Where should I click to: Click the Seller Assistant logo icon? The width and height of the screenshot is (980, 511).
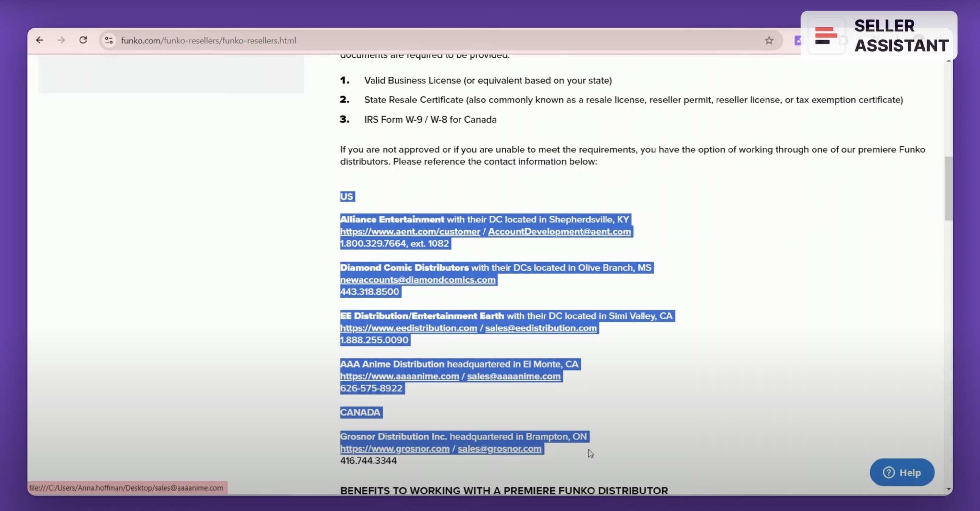(826, 35)
